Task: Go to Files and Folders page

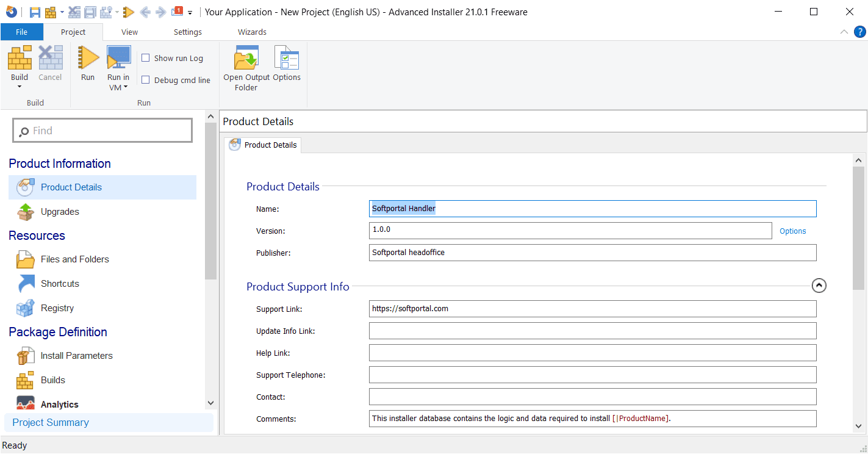Action: click(74, 259)
